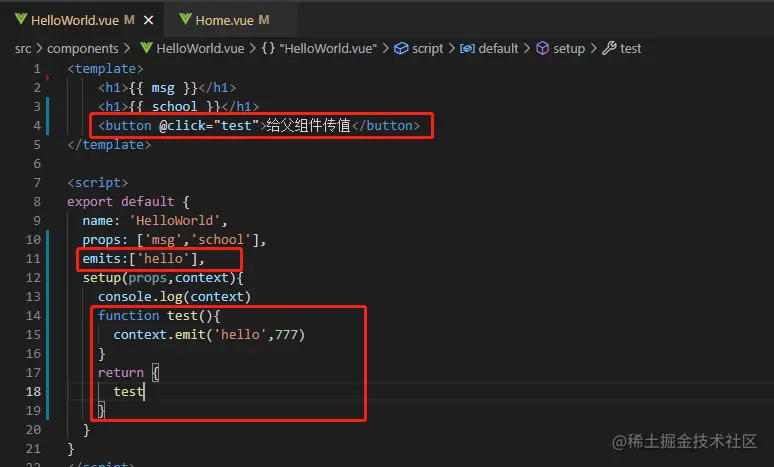Click the test identifier on line 18
The height and width of the screenshot is (467, 774).
click(128, 392)
